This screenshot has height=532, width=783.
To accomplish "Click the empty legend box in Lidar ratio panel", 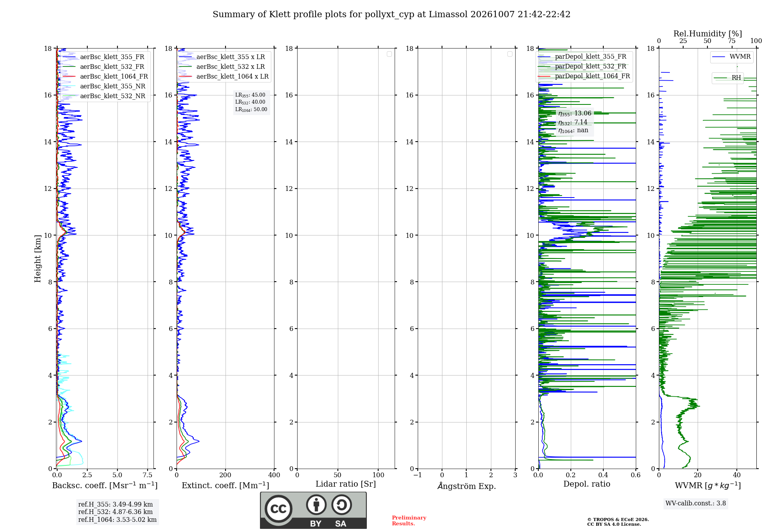I will click(x=389, y=54).
